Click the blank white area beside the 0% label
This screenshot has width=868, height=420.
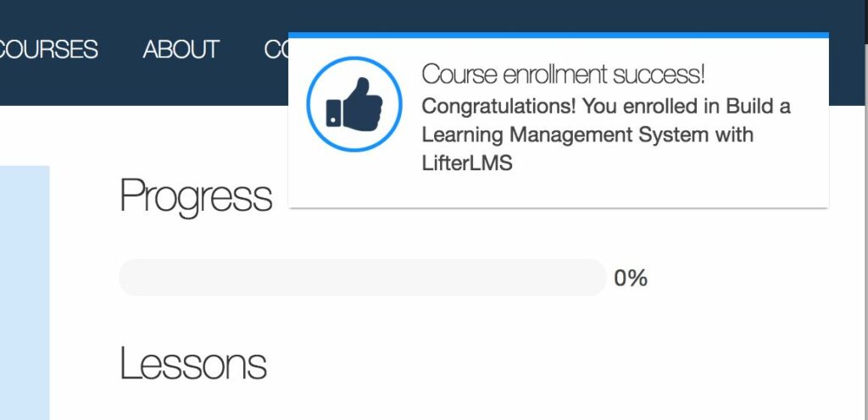[748, 278]
